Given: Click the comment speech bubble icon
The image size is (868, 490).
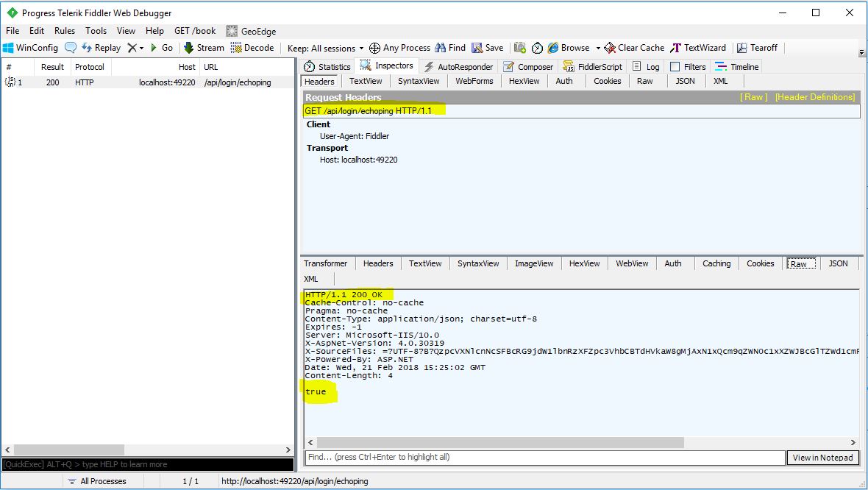Looking at the screenshot, I should (71, 48).
